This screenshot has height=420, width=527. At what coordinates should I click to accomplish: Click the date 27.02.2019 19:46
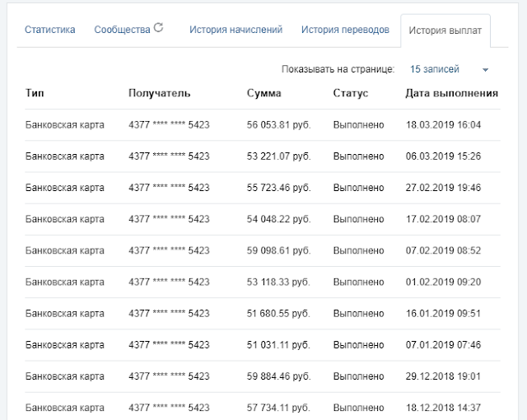[x=443, y=188]
